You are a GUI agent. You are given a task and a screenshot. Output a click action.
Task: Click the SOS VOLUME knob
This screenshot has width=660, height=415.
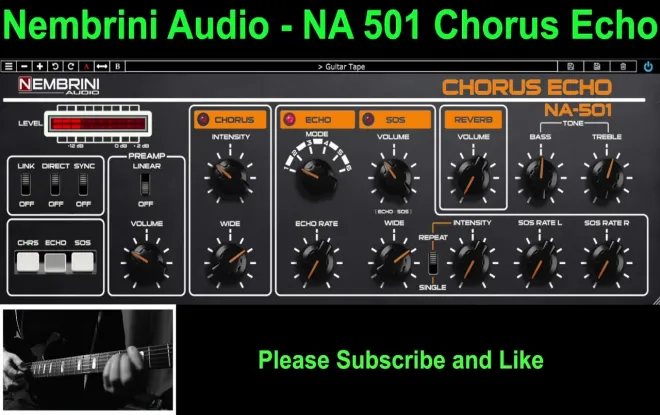pyautogui.click(x=394, y=178)
